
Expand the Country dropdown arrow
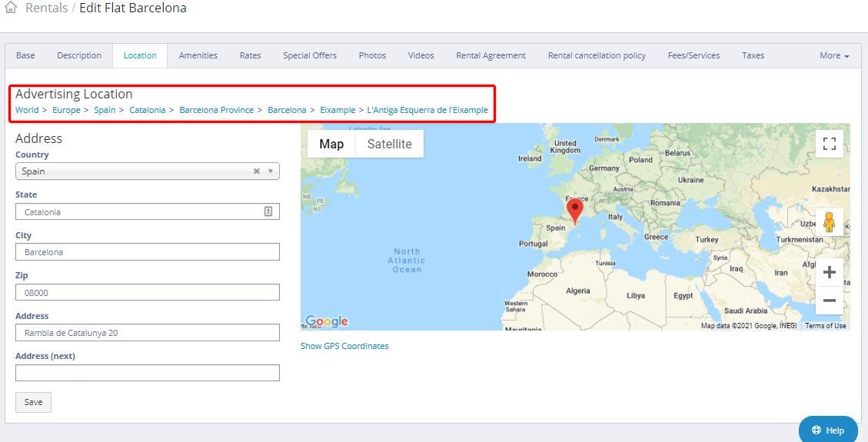click(x=271, y=171)
